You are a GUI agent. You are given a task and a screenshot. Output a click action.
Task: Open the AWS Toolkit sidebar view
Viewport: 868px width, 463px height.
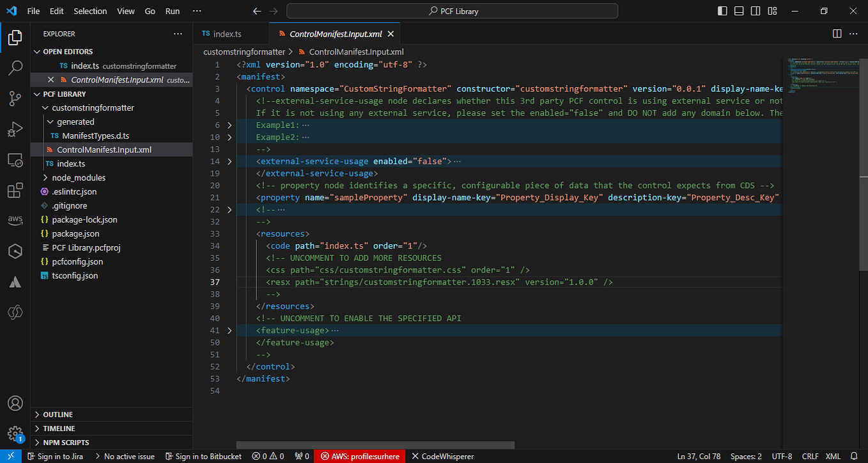tap(15, 219)
